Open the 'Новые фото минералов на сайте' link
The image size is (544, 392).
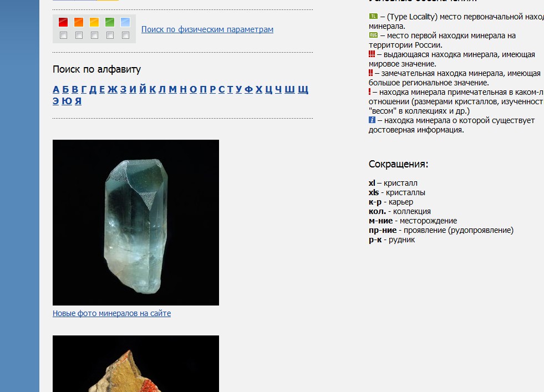(111, 313)
